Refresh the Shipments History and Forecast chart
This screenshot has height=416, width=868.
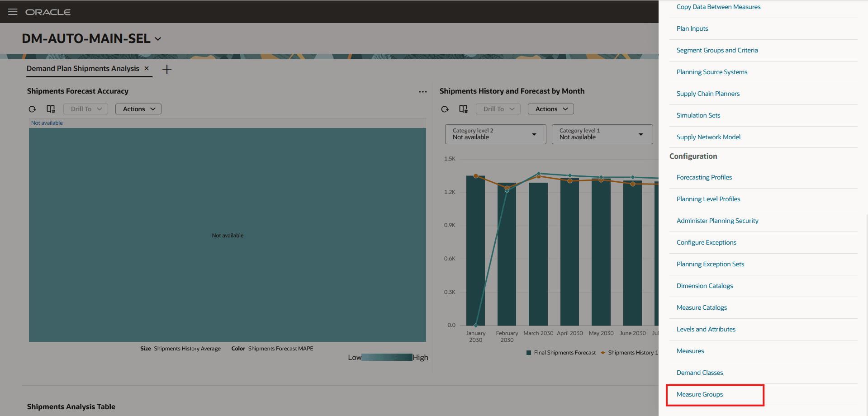click(445, 109)
